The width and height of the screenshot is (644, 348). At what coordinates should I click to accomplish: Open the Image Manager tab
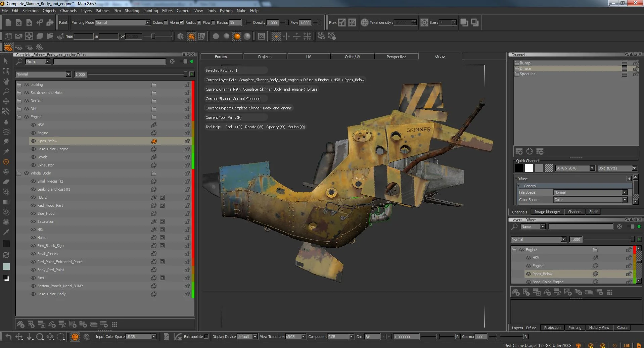coord(547,212)
